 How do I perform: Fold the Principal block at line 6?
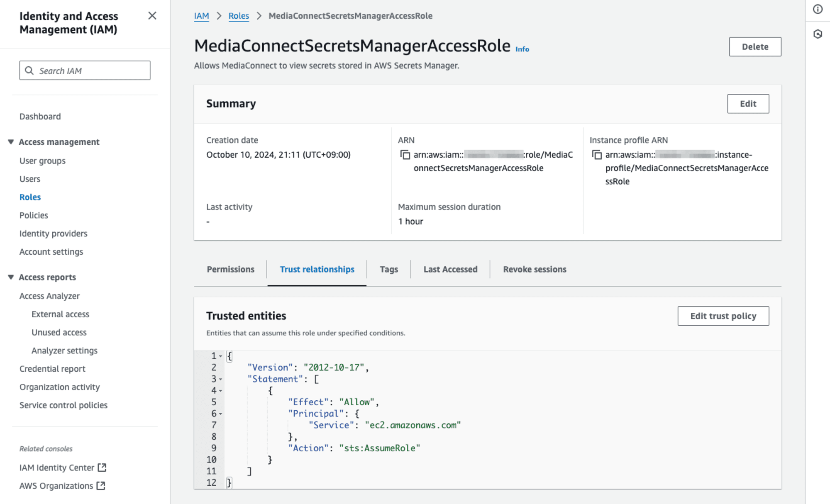[x=220, y=414]
